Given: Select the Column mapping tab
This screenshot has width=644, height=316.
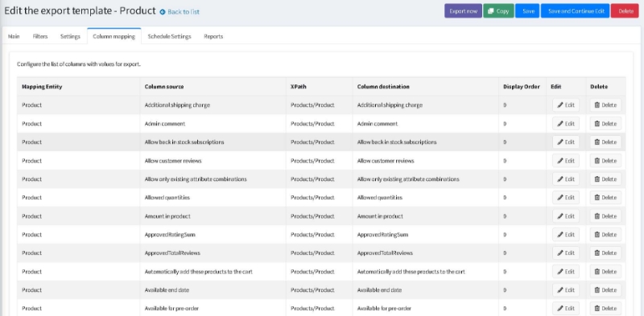Looking at the screenshot, I should point(114,36).
